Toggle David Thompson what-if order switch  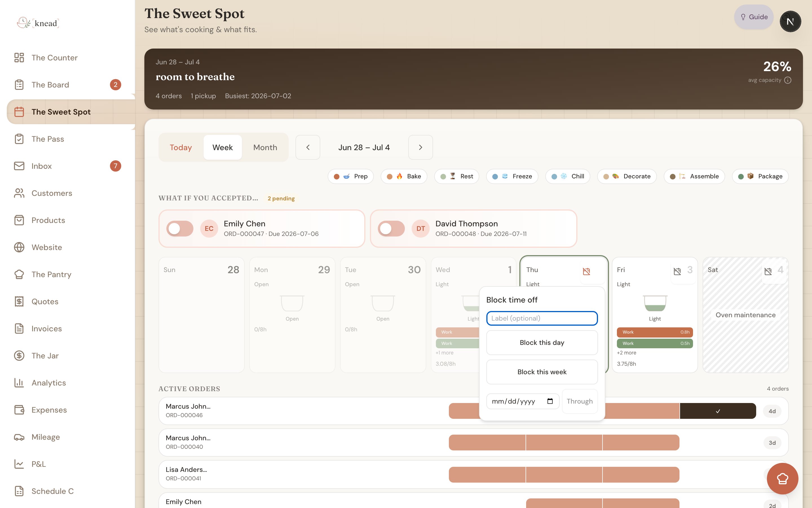(391, 229)
